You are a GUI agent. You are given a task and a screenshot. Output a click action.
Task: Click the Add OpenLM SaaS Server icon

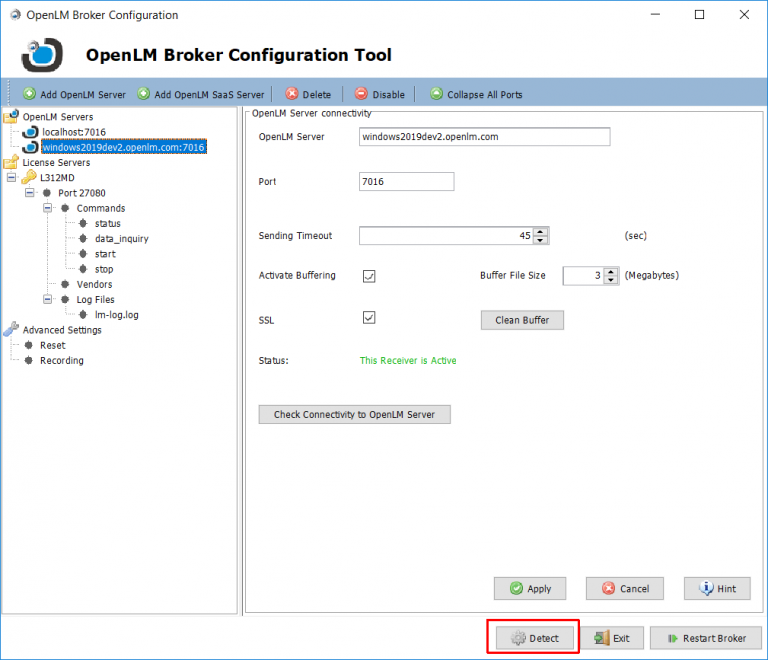144,94
